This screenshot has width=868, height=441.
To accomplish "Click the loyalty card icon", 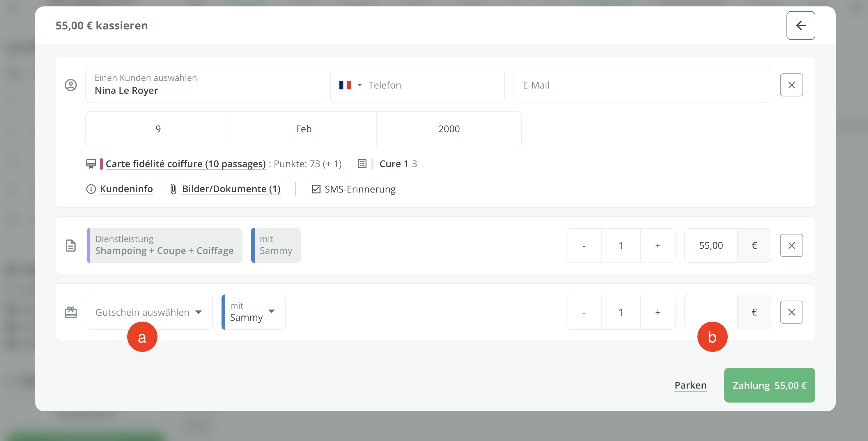I will click(91, 164).
